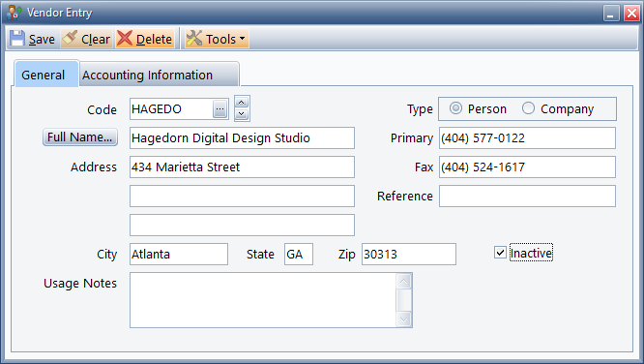The height and width of the screenshot is (364, 644).
Task: Focus the Primary phone number field
Action: [527, 137]
